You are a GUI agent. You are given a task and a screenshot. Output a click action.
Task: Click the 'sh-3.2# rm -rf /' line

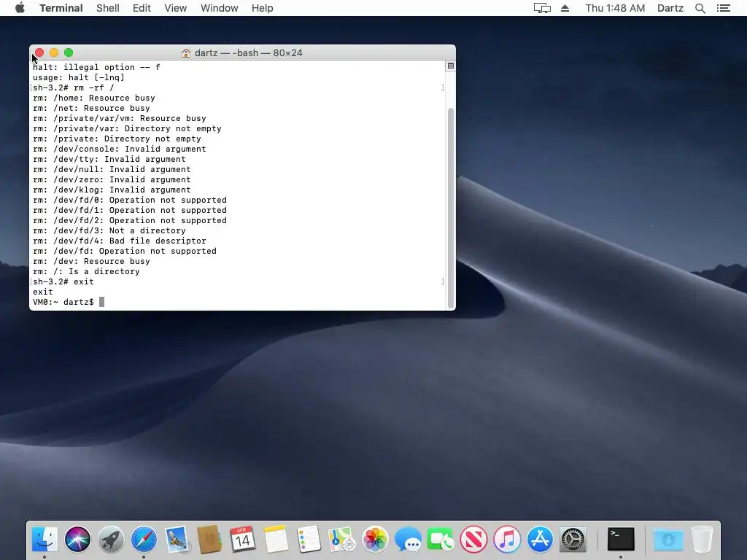(x=74, y=87)
